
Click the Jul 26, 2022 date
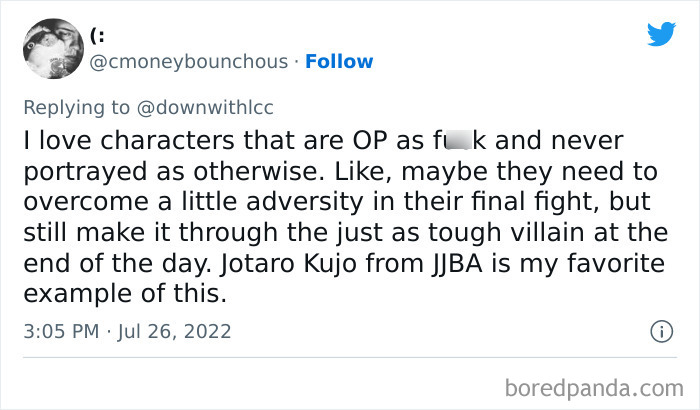[x=174, y=331]
